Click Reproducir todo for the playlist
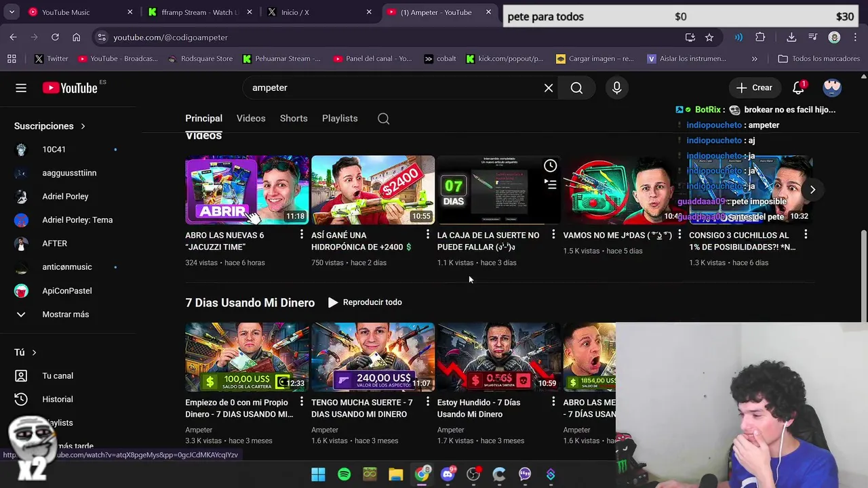 click(365, 302)
